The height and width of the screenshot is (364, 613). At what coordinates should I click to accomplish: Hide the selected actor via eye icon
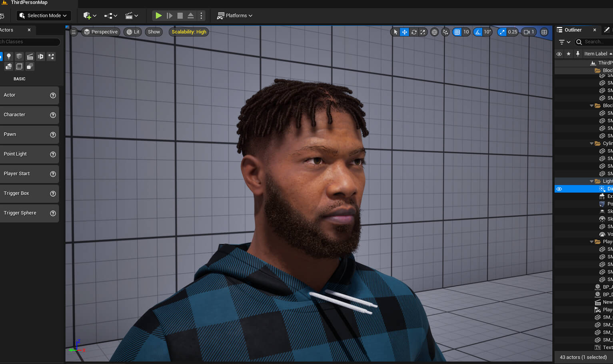(x=559, y=189)
